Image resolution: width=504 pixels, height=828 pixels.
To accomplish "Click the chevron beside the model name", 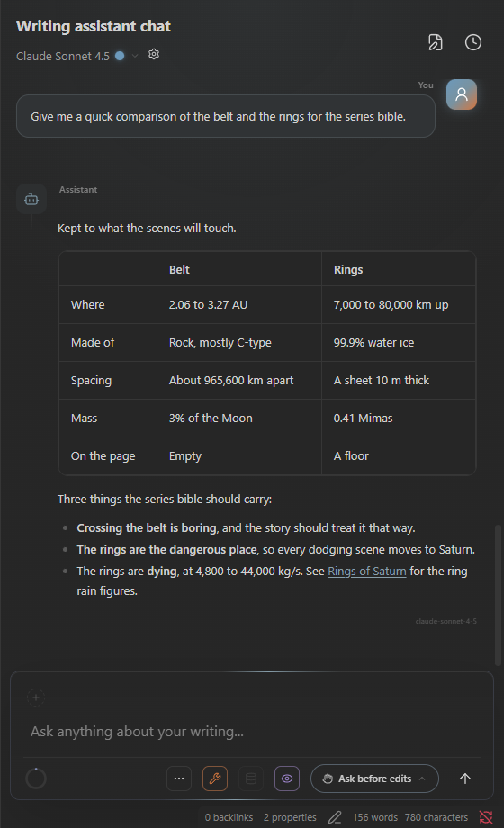I will tap(135, 56).
